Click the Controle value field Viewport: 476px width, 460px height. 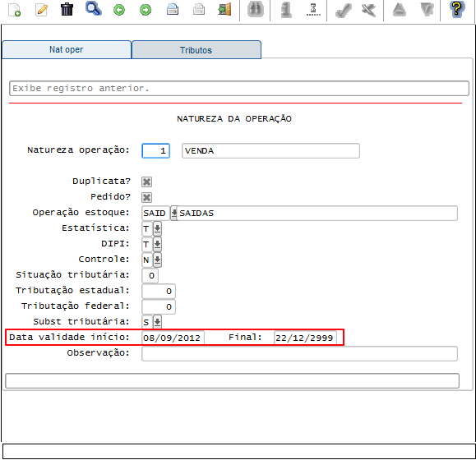[147, 260]
